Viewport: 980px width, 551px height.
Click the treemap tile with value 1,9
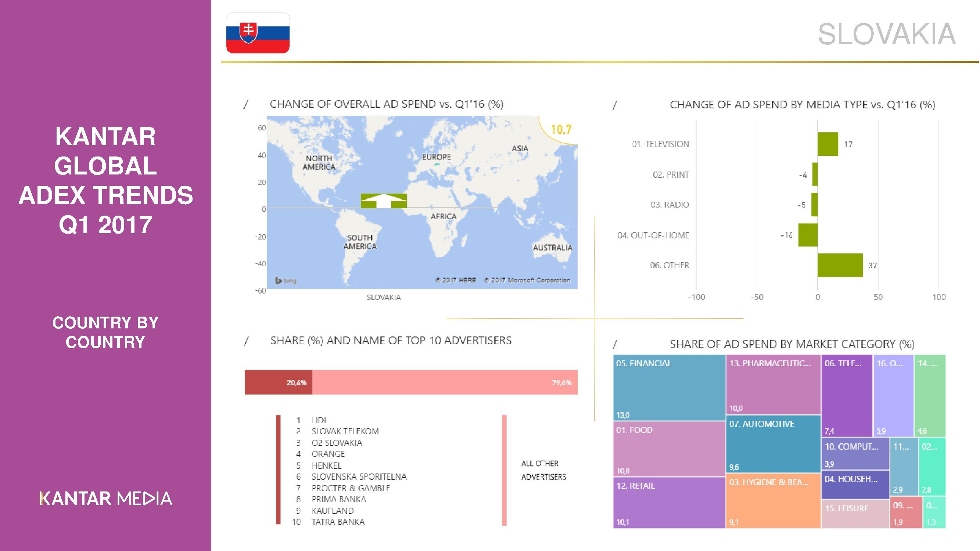click(x=906, y=512)
